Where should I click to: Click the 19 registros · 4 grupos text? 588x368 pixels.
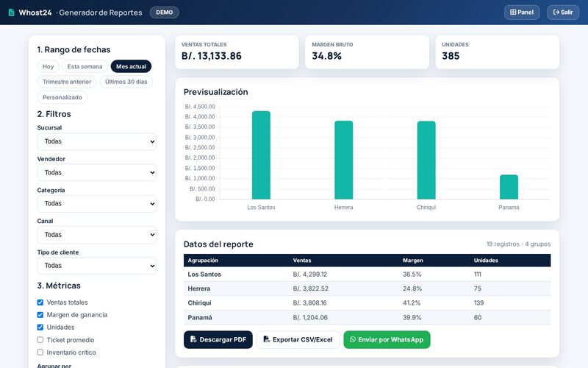click(x=518, y=244)
